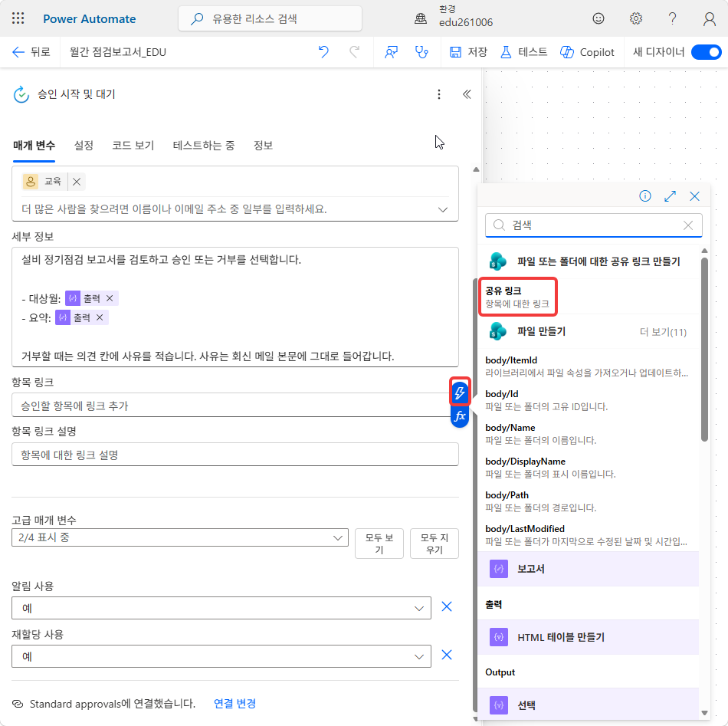Click the 보고서 compose section header

[589, 569]
